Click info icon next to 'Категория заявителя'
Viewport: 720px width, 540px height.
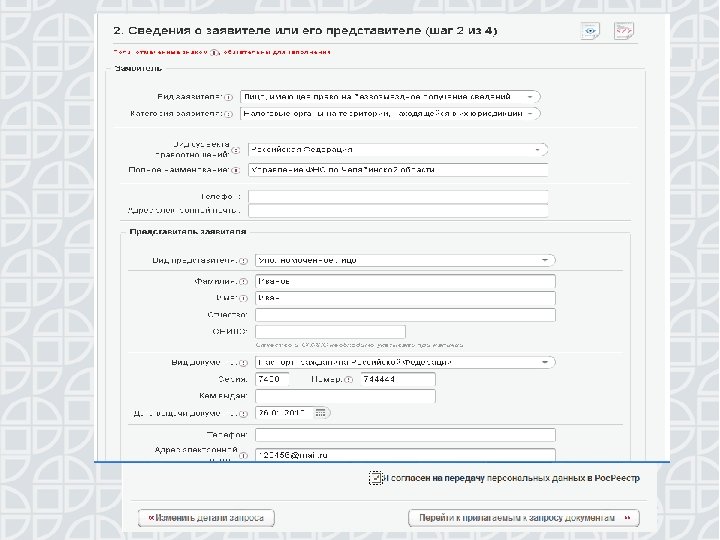coord(228,114)
